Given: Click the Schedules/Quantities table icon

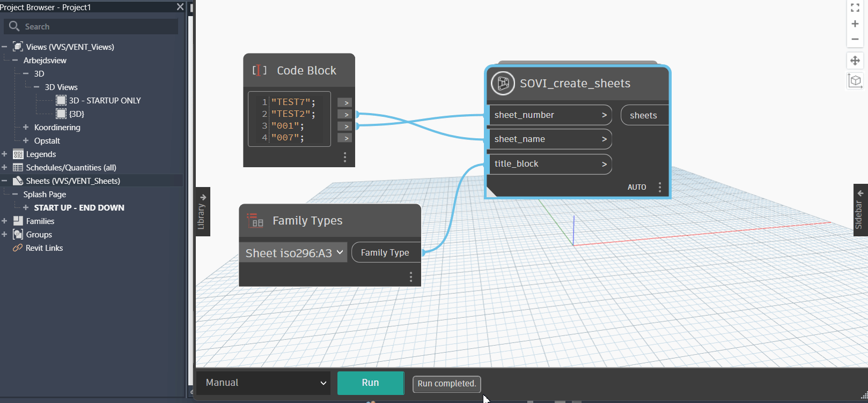Looking at the screenshot, I should point(18,167).
